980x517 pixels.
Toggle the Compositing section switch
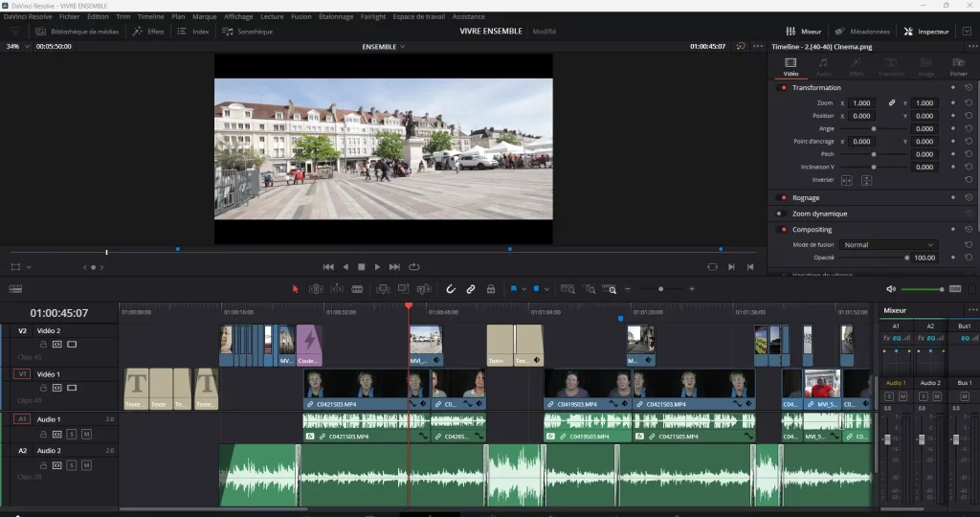tap(783, 230)
